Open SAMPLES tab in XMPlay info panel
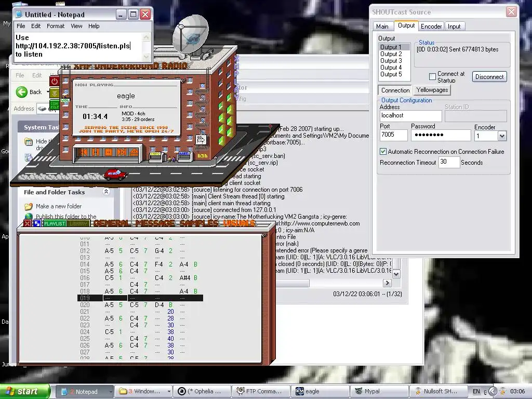This screenshot has width=532, height=399. click(199, 223)
